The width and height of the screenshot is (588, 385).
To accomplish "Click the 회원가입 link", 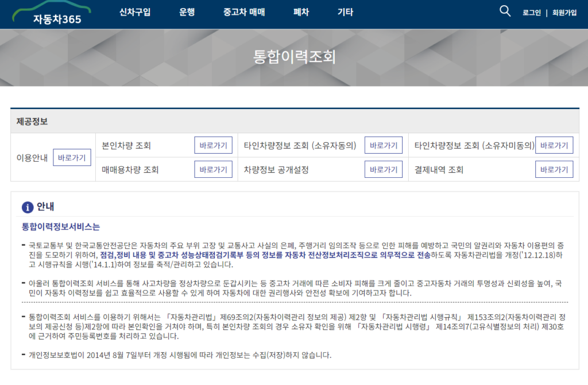I will (564, 13).
